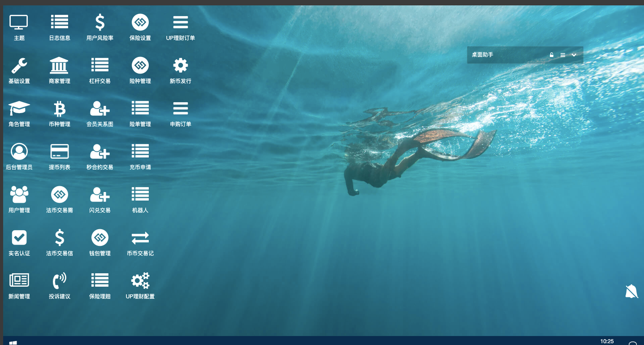Toggle the muted notification bell
Image resolution: width=644 pixels, height=345 pixels.
[631, 292]
